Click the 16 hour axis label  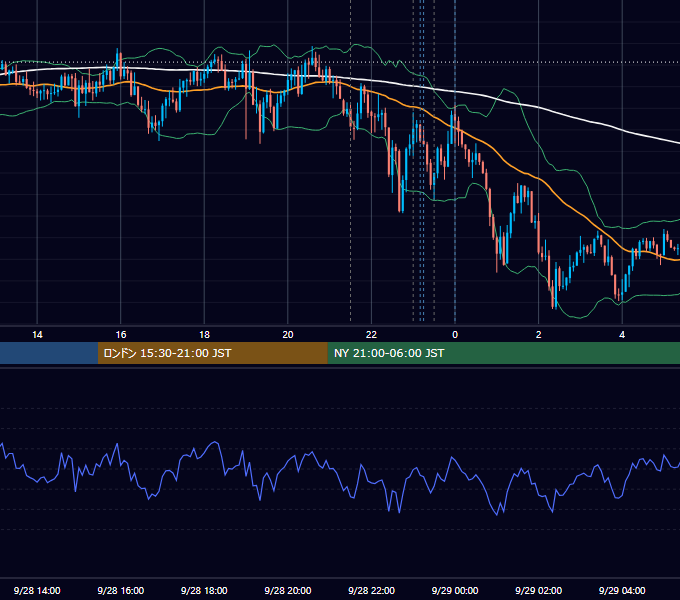pyautogui.click(x=121, y=335)
